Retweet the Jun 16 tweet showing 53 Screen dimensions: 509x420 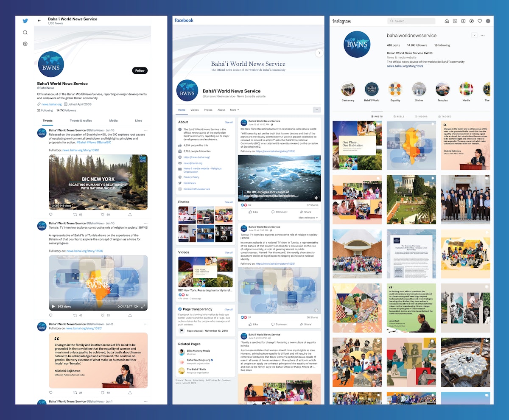[x=76, y=214]
